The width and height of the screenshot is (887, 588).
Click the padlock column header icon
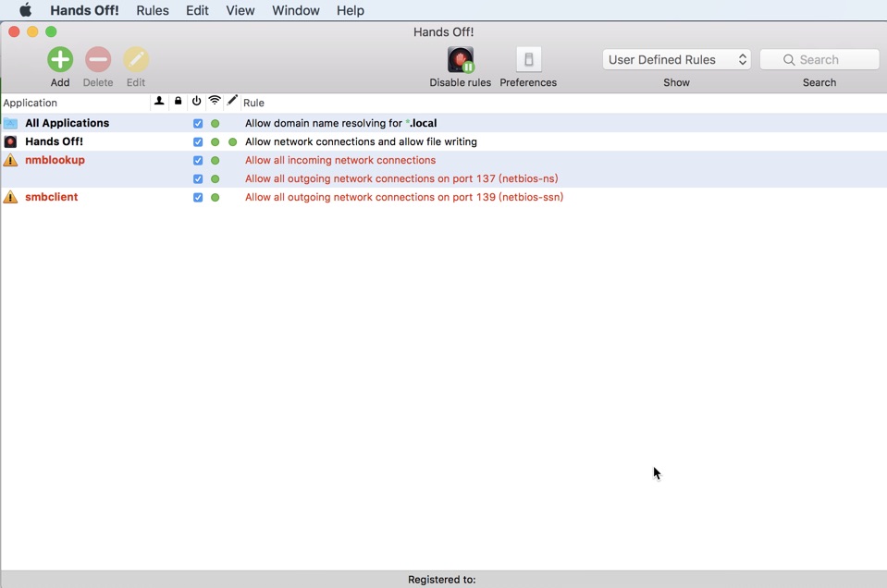pyautogui.click(x=178, y=102)
